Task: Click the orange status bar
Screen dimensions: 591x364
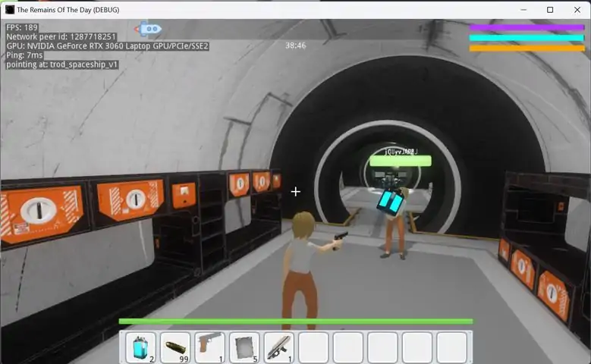Action: point(527,48)
